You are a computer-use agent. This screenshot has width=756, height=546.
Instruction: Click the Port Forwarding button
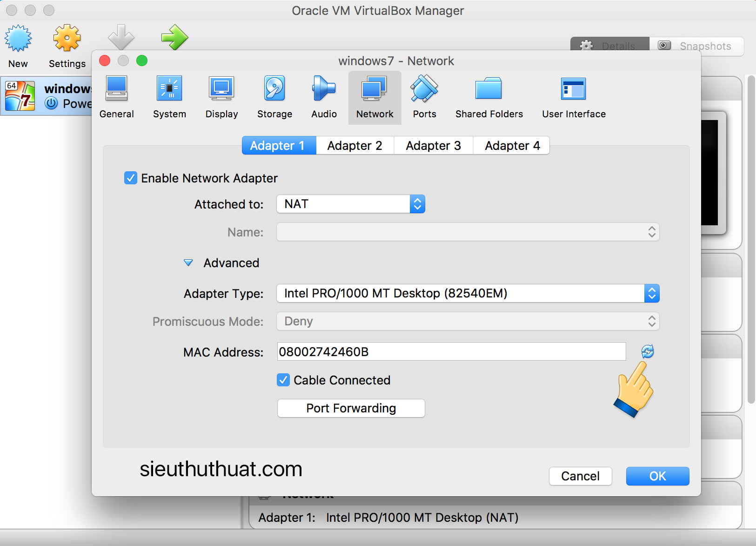pyautogui.click(x=351, y=408)
